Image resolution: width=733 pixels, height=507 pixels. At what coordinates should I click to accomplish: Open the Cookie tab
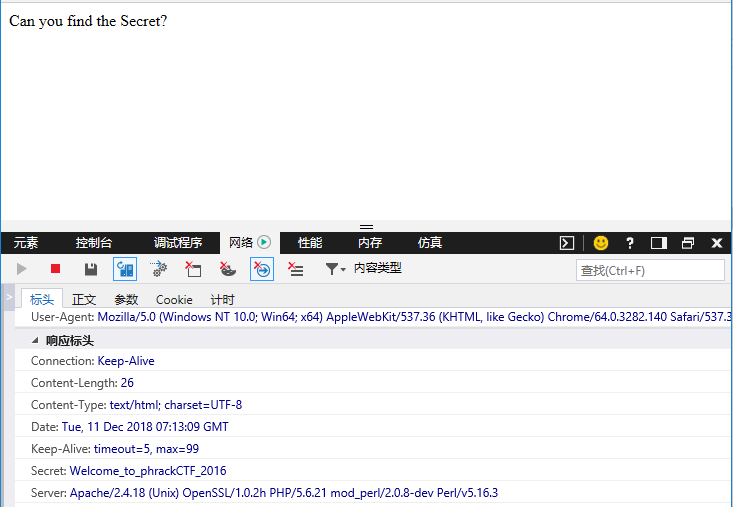pos(174,299)
